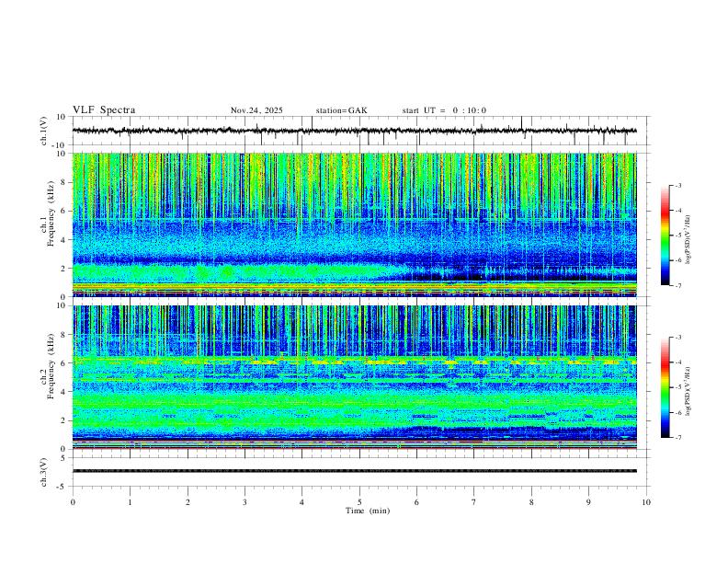728x563 pixels.
Task: Click the "-7" tick on ch.1 colorbar
Action: pyautogui.click(x=678, y=286)
